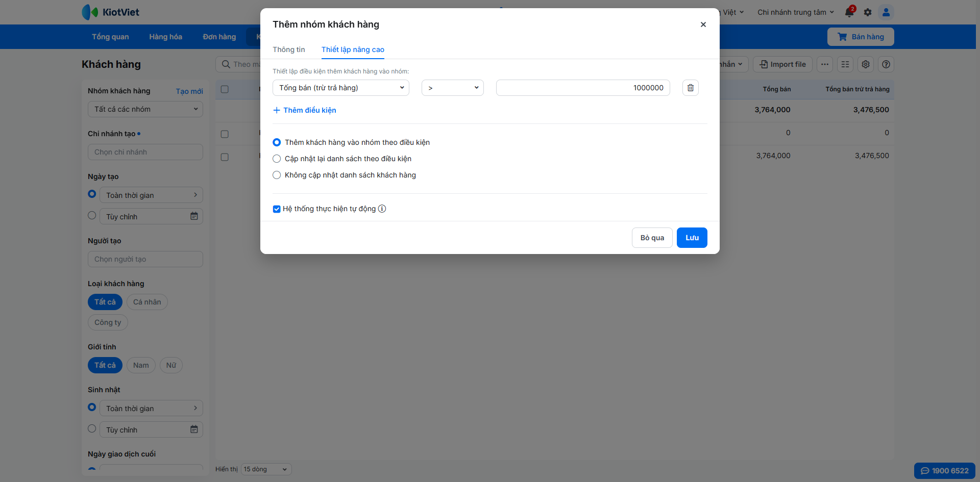Open the user account avatar menu

point(886,12)
